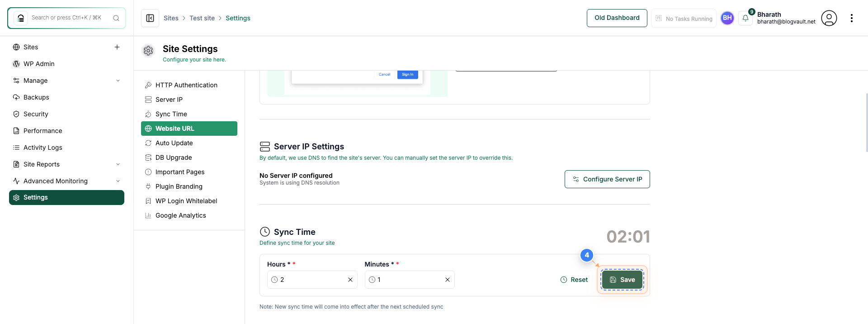Open WP Login Whitelabel settings
Viewport: 868px width, 324px height.
pos(189,201)
